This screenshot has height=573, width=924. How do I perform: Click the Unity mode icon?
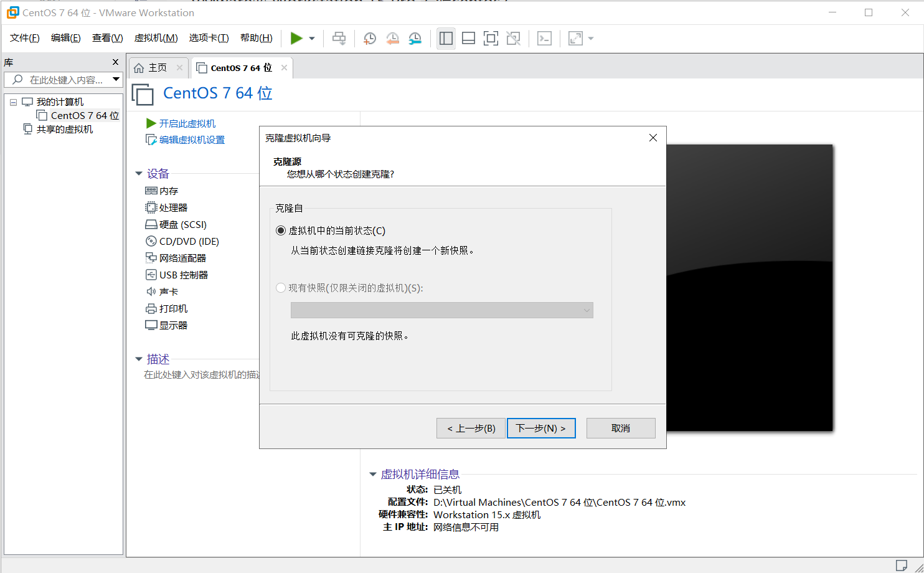pos(514,39)
